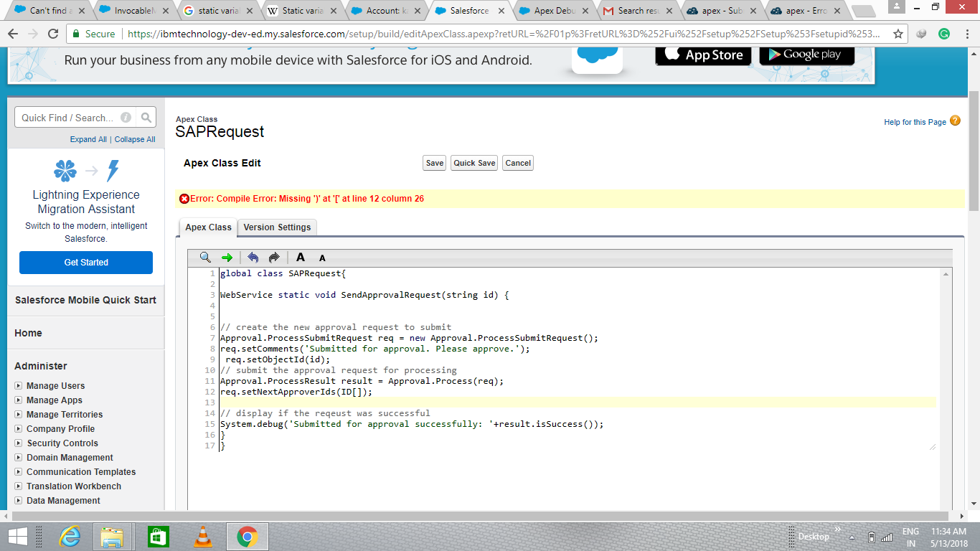Bookmark this page with the star icon

coord(898,34)
